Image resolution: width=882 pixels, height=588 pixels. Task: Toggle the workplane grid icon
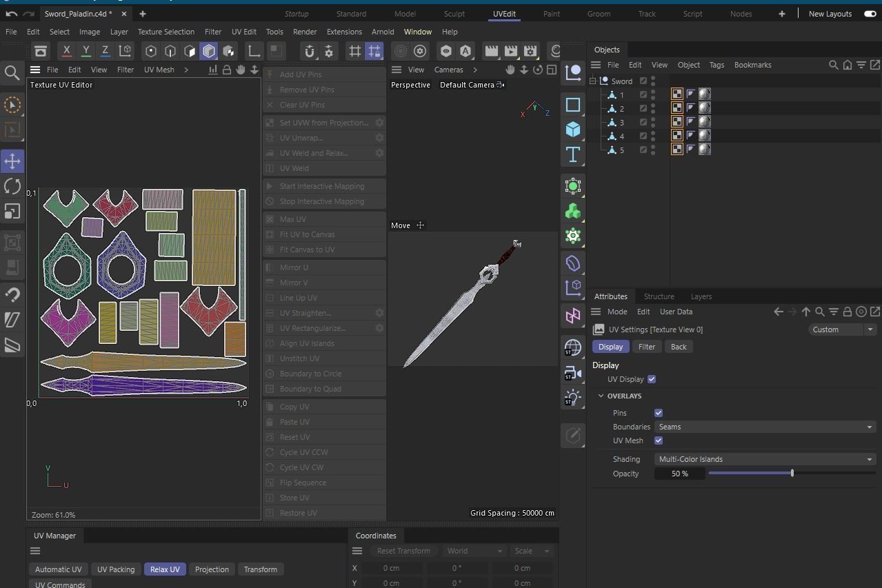354,51
